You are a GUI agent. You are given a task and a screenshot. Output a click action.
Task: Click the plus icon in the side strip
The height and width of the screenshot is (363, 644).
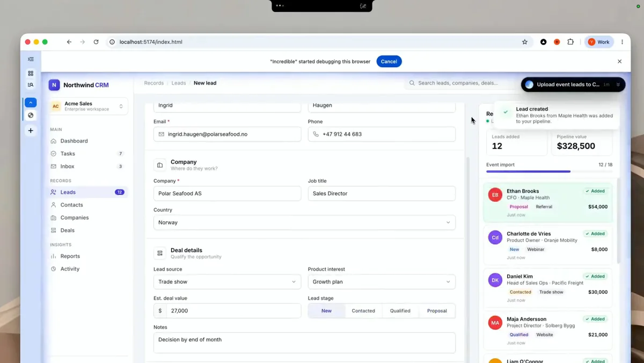coord(31,130)
